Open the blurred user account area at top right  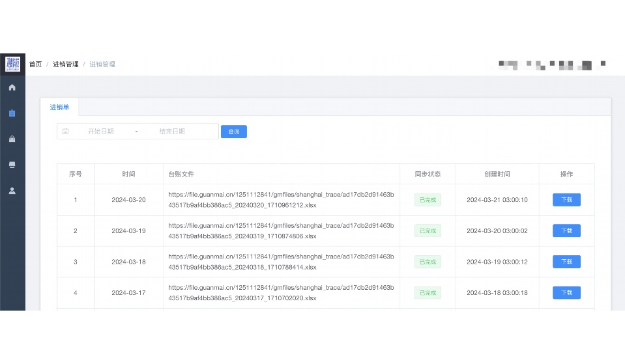pos(551,64)
